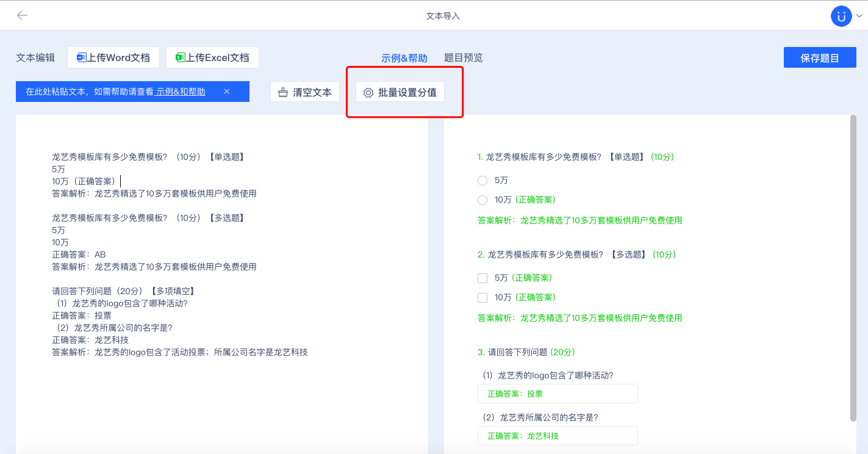Viewport: 868px width, 454px height.
Task: Click the editor's first question line marked 【单选题】
Action: pos(149,157)
